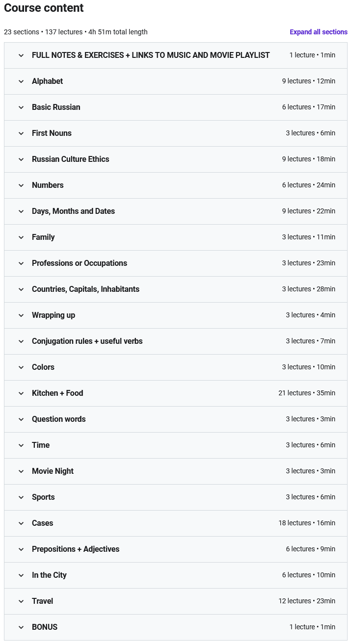The height and width of the screenshot is (644, 351).
Task: Click Conjugation rules + useful verbs title
Action: point(87,341)
